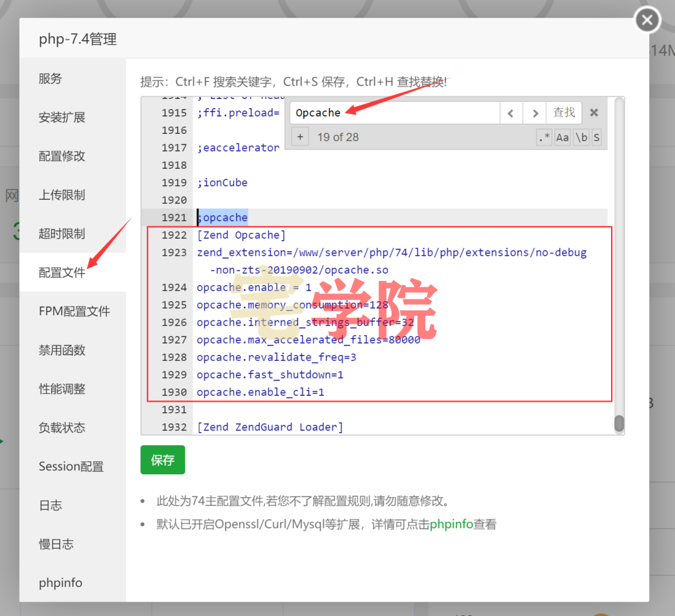Viewport: 675px width, 616px height.
Task: Open the 性能调整 tab
Action: [73, 388]
